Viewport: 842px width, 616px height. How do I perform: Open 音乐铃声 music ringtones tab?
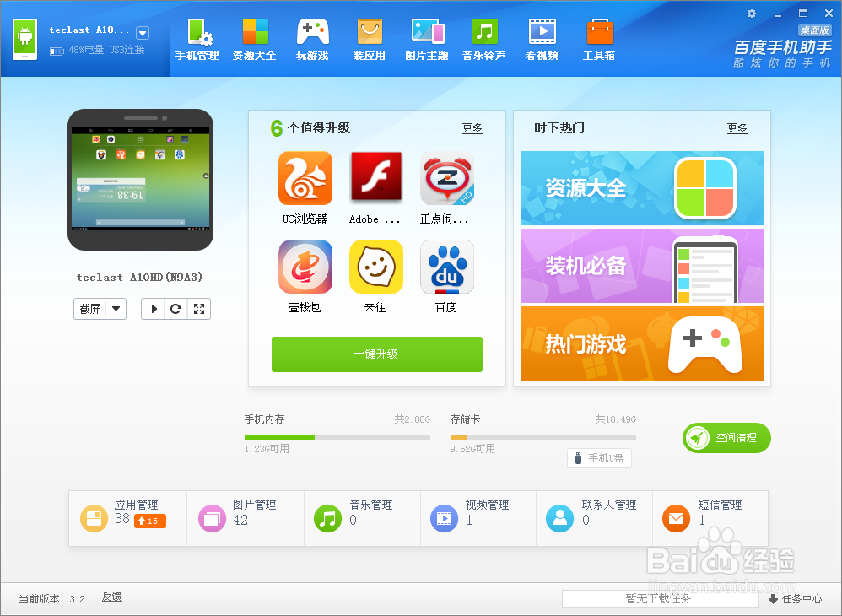pos(483,39)
